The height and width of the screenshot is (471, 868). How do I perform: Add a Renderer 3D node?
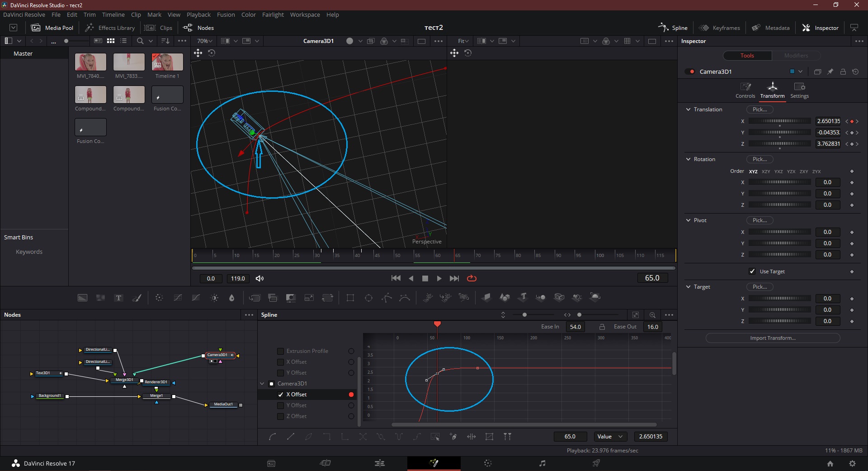point(595,297)
